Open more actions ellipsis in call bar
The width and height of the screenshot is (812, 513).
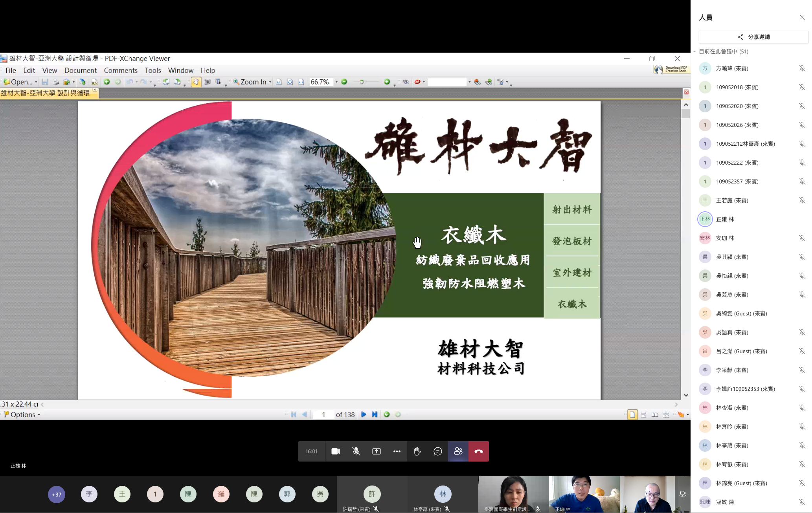tap(397, 451)
